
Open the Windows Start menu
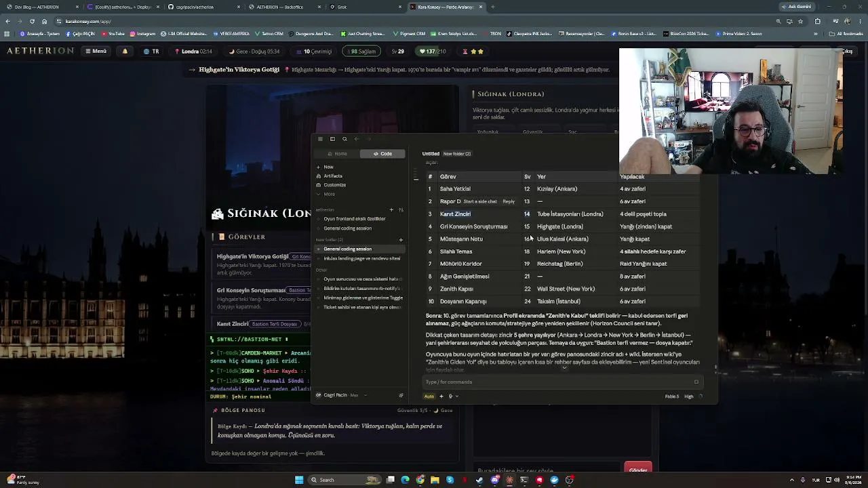(x=299, y=480)
